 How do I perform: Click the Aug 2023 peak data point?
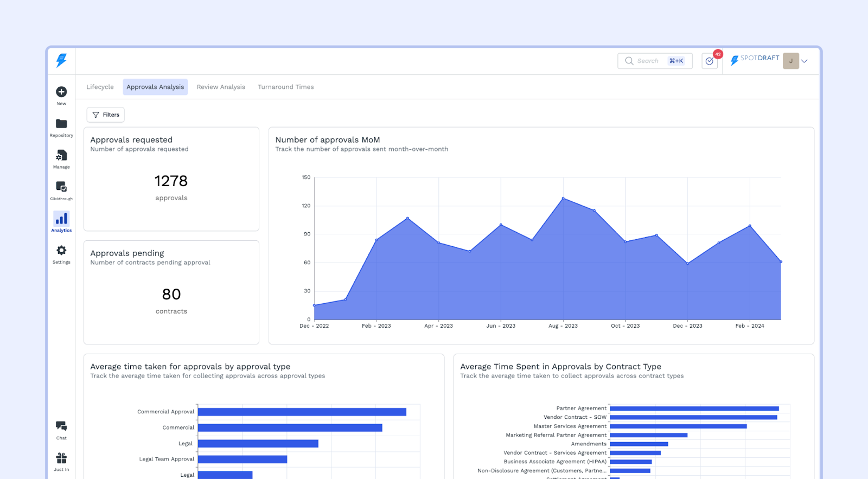[x=563, y=199]
